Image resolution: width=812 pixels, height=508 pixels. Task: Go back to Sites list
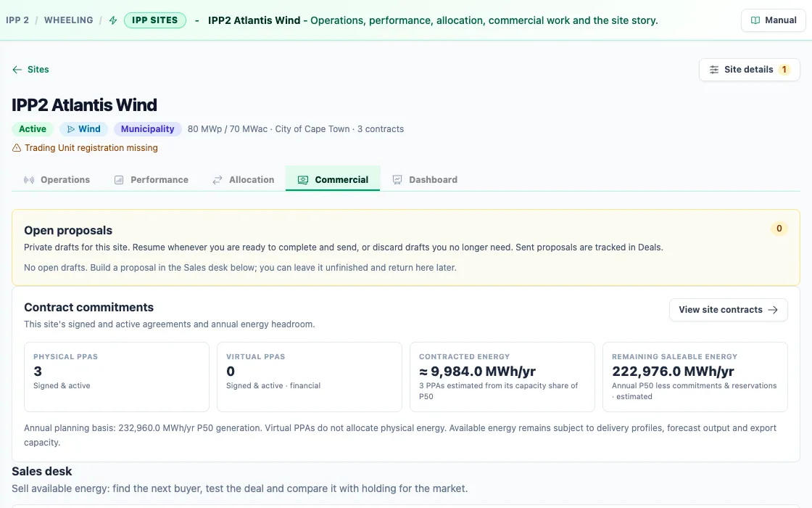point(30,70)
